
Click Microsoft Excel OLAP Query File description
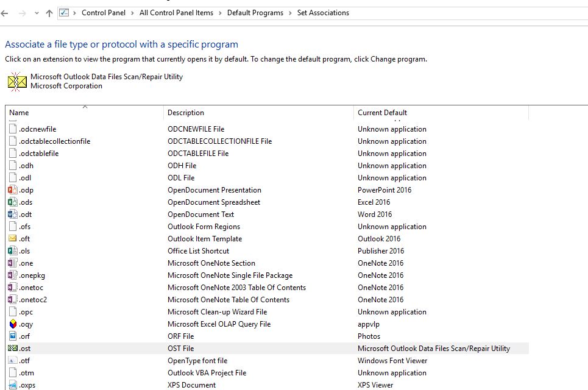(219, 324)
